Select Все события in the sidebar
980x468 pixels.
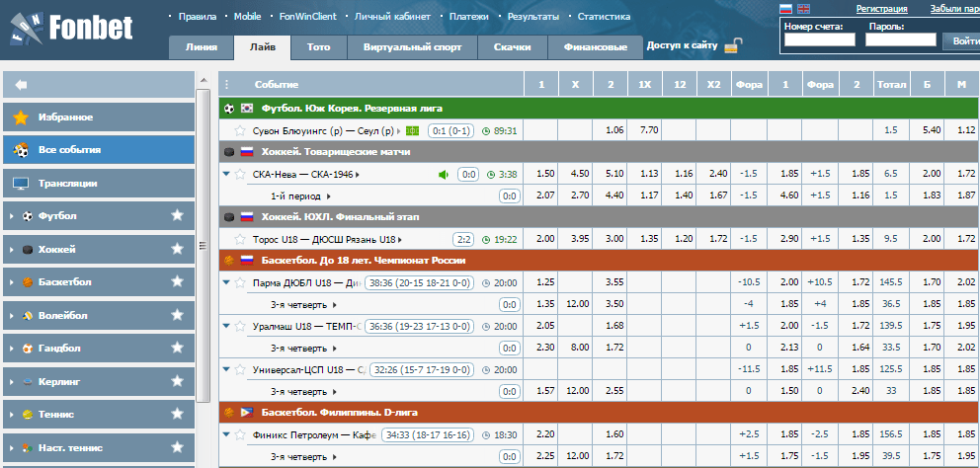[99, 150]
